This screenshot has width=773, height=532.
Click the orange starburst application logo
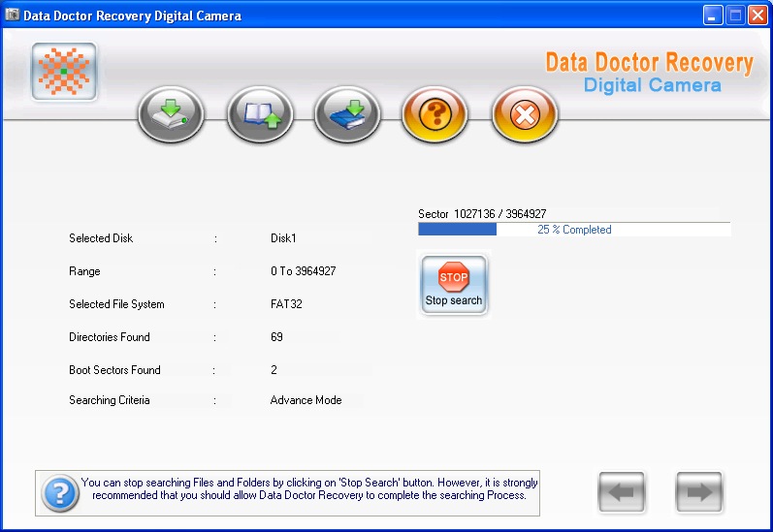click(x=64, y=72)
